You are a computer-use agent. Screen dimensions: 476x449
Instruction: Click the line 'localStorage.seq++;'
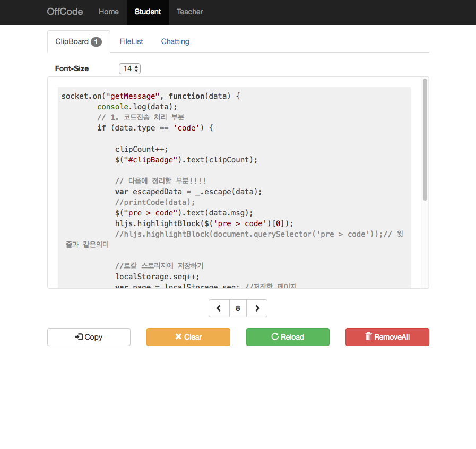(x=157, y=277)
